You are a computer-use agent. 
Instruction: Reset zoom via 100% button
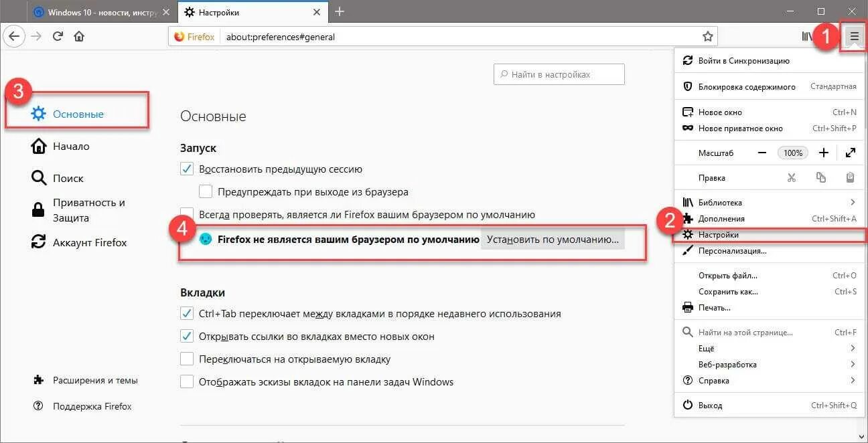793,153
